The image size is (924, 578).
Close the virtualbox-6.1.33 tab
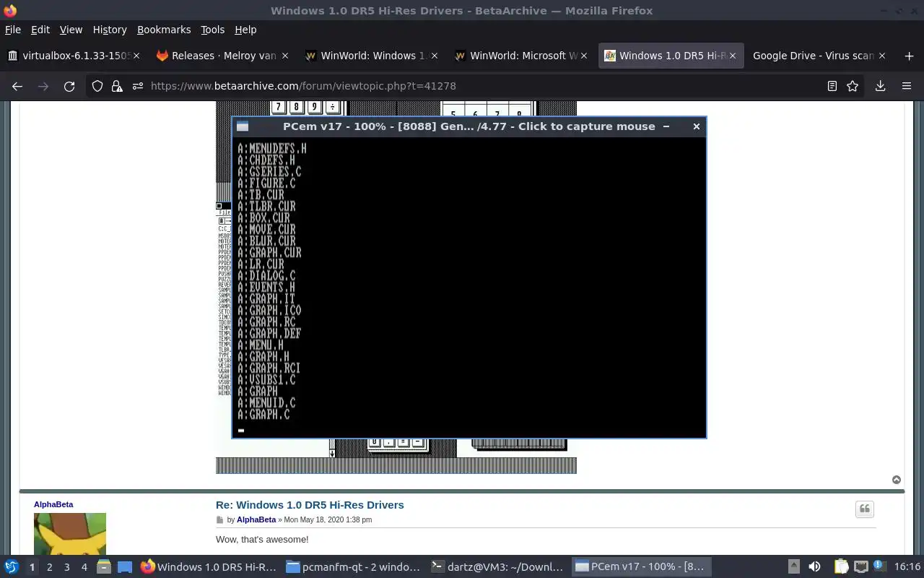tap(136, 56)
